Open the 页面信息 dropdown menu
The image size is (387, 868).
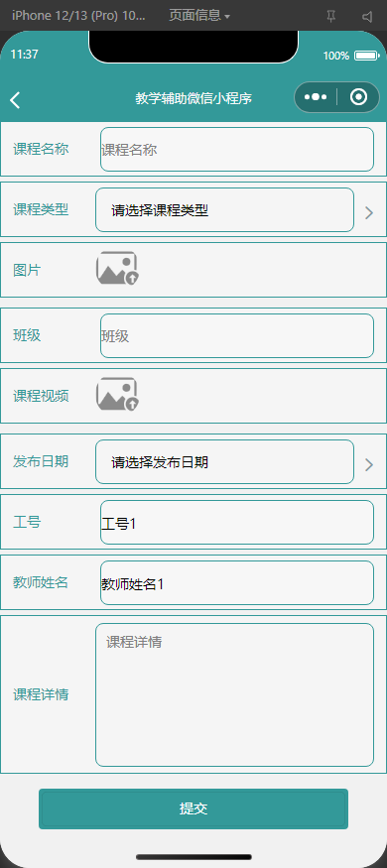[199, 16]
